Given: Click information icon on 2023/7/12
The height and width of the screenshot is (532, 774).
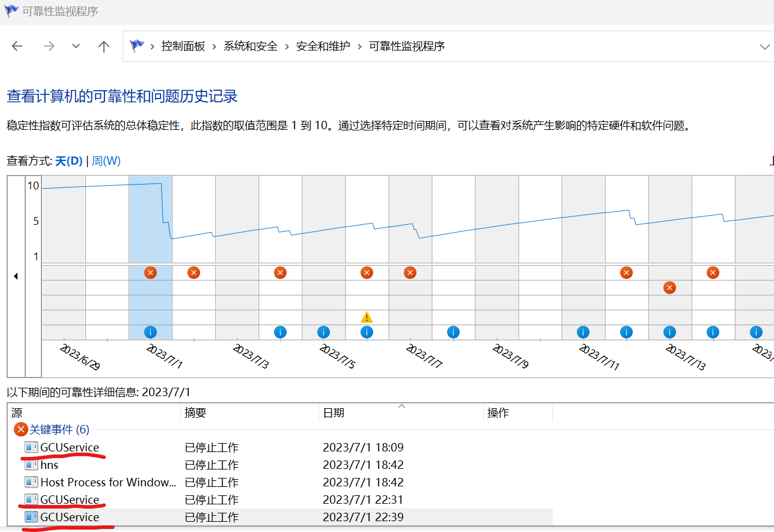Looking at the screenshot, I should click(x=626, y=332).
